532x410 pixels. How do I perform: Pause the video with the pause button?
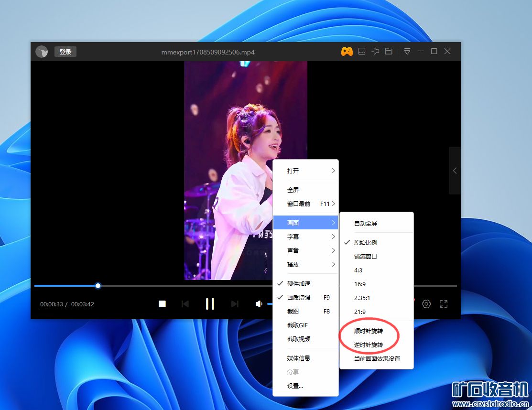209,304
